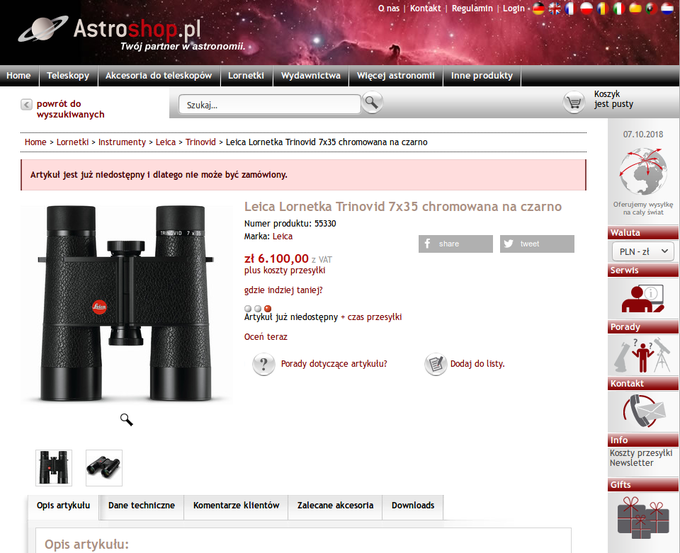
Task: Open Więcej astronomii menu
Action: (396, 76)
